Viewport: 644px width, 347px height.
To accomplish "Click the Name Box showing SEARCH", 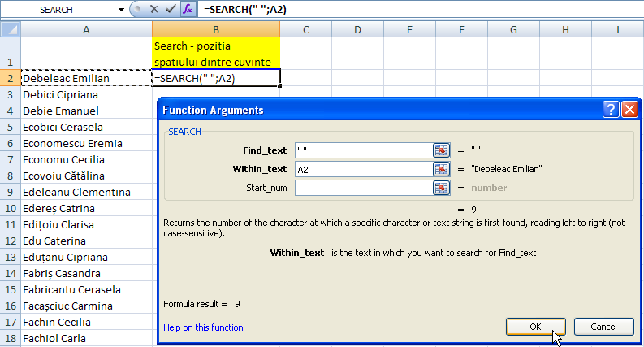I will [58, 10].
